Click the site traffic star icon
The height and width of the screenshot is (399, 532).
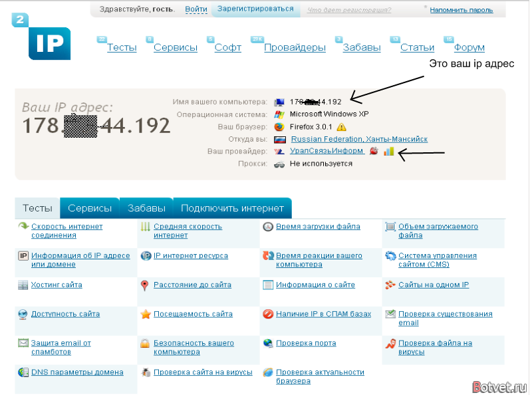click(146, 314)
